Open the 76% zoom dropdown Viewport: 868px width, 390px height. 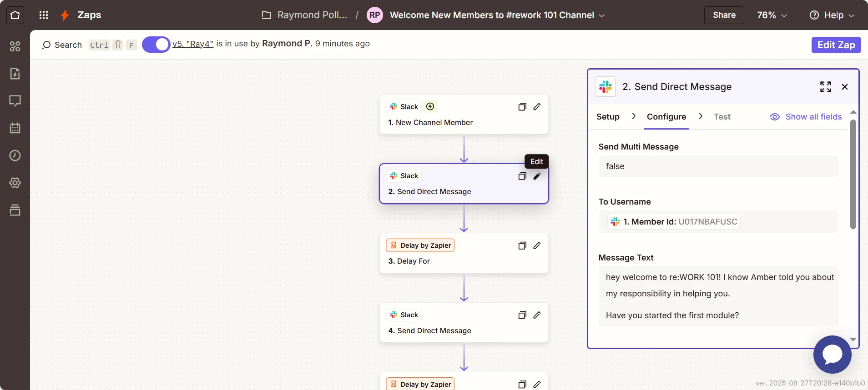click(772, 15)
